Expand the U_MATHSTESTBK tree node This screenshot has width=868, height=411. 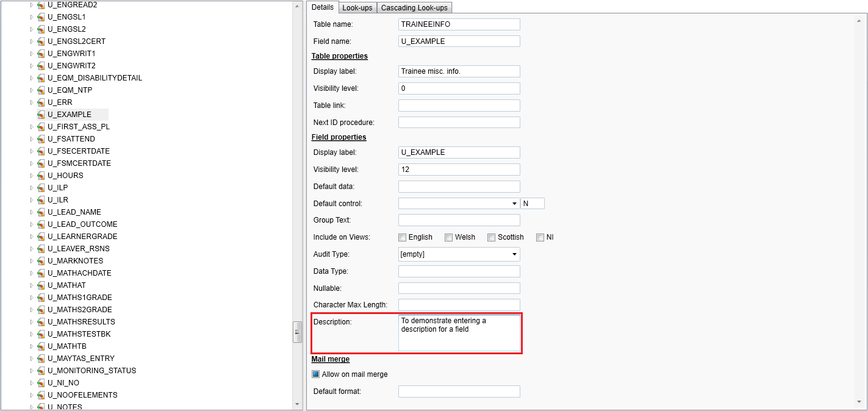(x=32, y=334)
